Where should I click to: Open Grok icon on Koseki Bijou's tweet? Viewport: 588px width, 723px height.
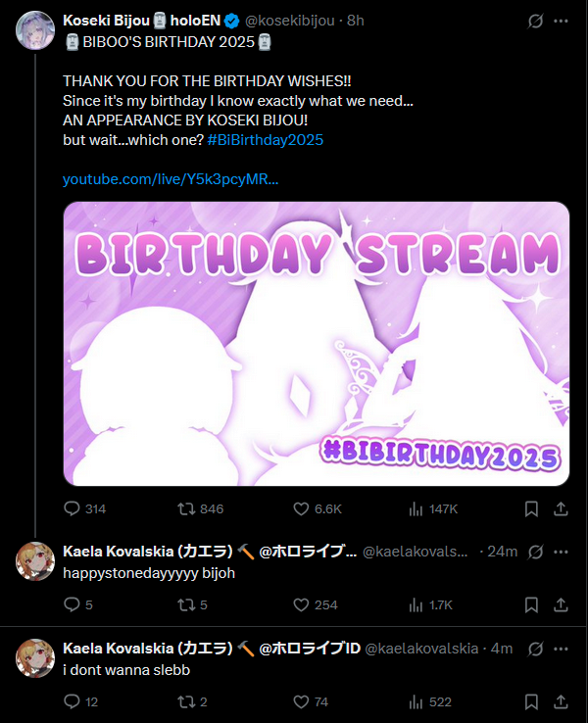point(535,21)
